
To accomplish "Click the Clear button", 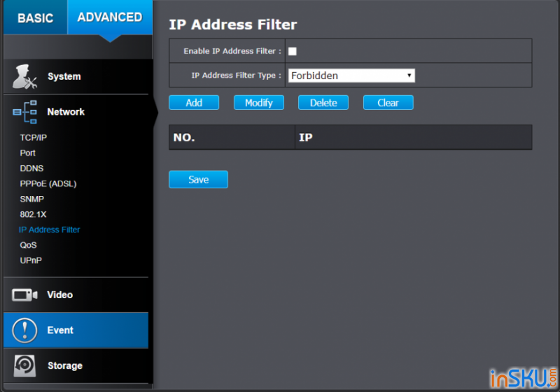I will pyautogui.click(x=388, y=103).
